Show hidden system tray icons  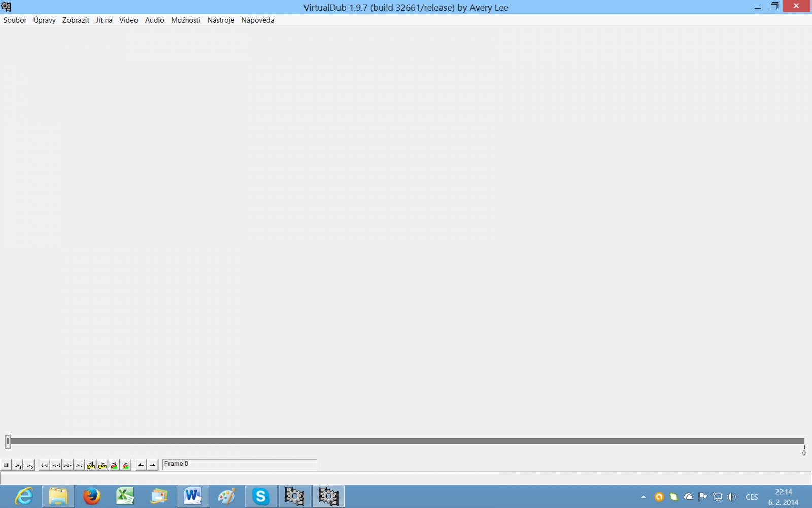click(644, 497)
